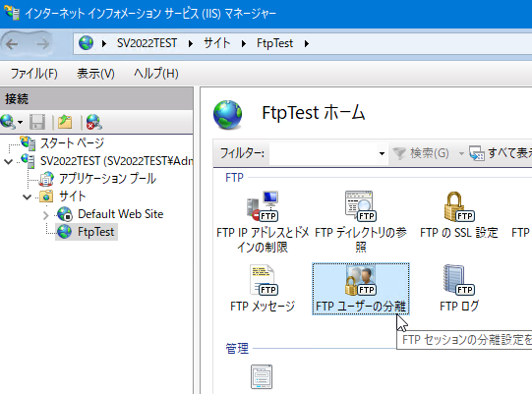The image size is (532, 394).
Task: Open create connection icon dropdown arrow
Action: pyautogui.click(x=20, y=122)
